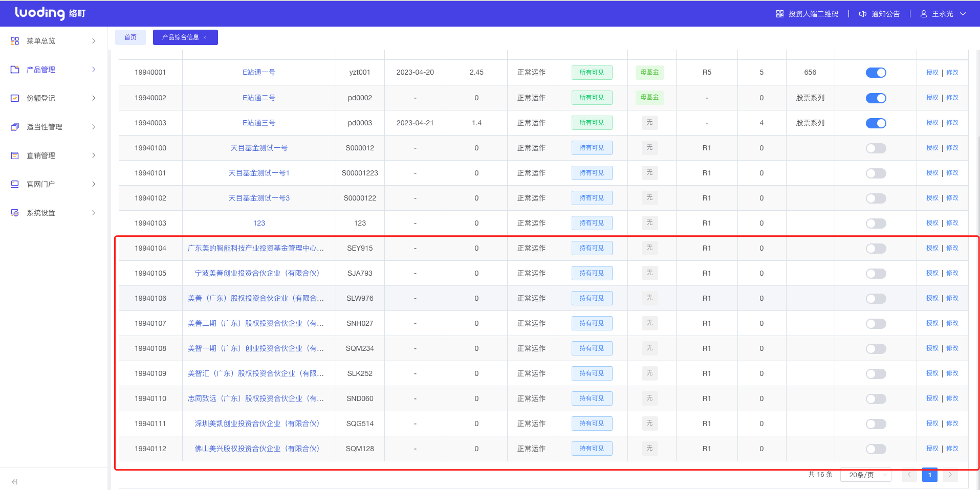Click 修改 for row 19940002

[x=952, y=98]
